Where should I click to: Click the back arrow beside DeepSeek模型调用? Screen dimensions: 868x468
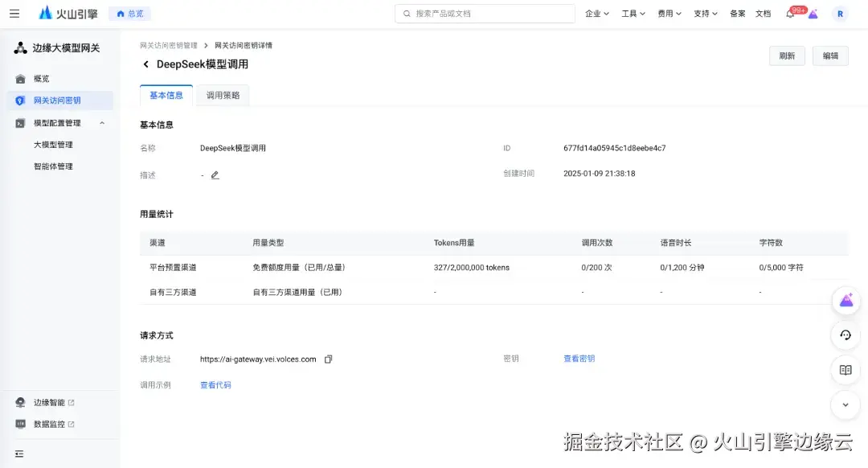145,64
